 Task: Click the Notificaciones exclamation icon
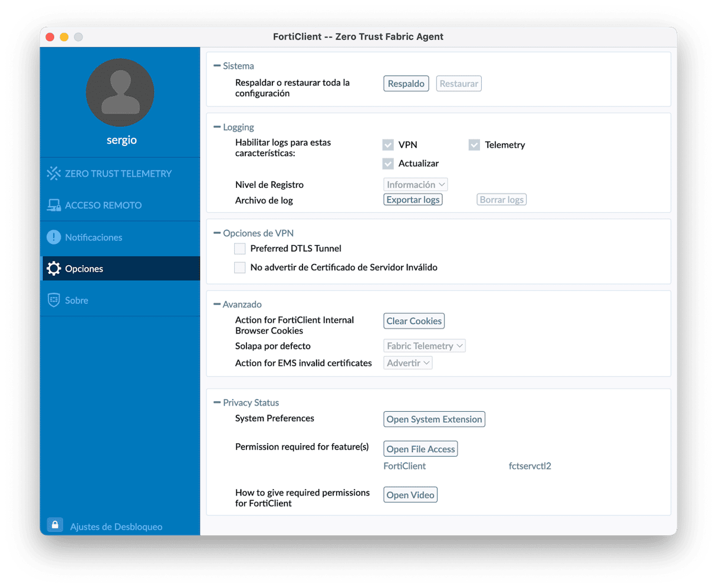tap(54, 237)
